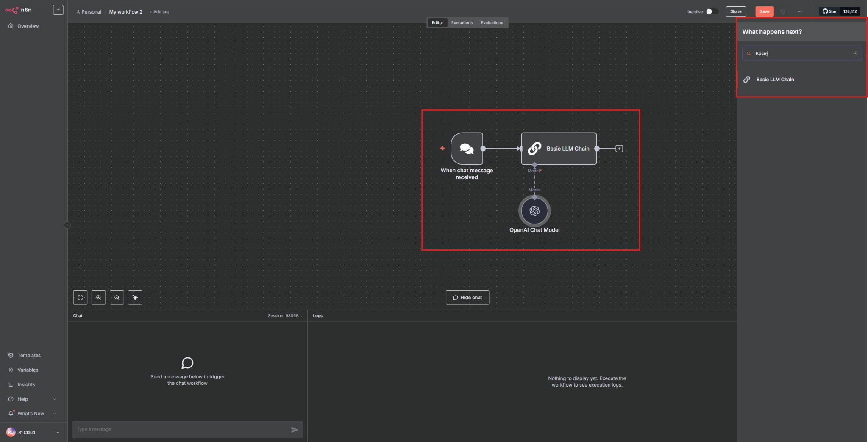This screenshot has width=868, height=442.
Task: Open the three-dot workflow menu
Action: click(800, 11)
